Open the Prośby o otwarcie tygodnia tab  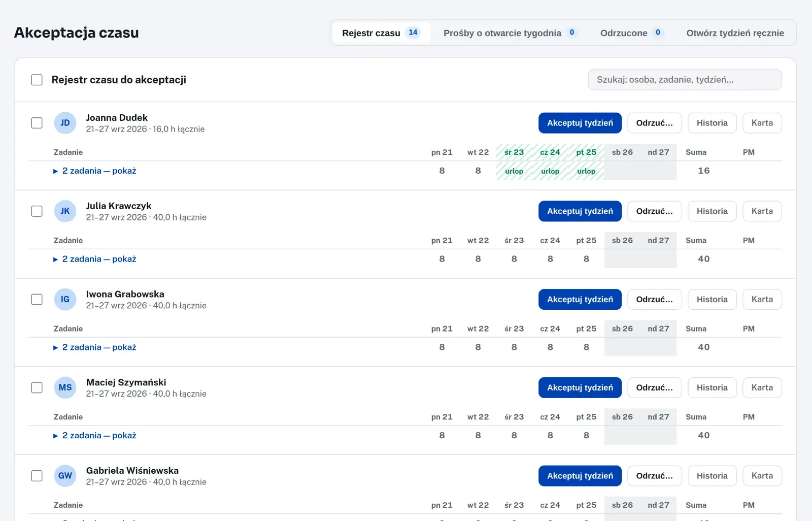tap(510, 33)
